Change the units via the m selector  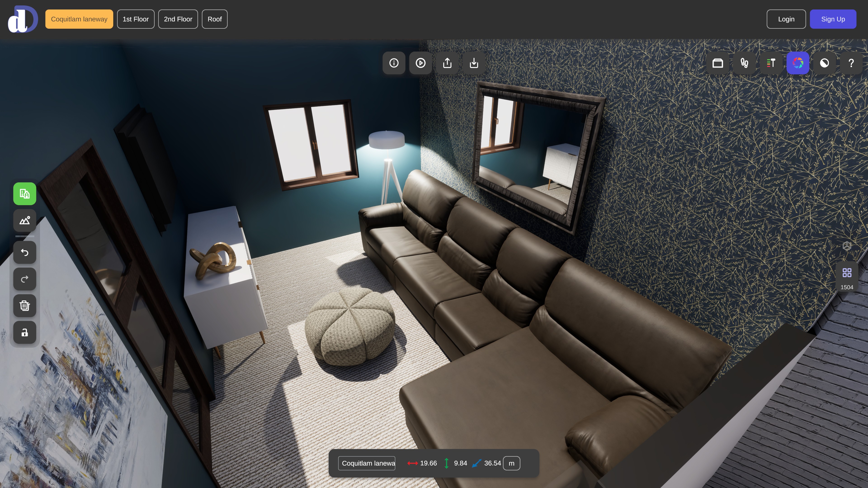pos(511,463)
